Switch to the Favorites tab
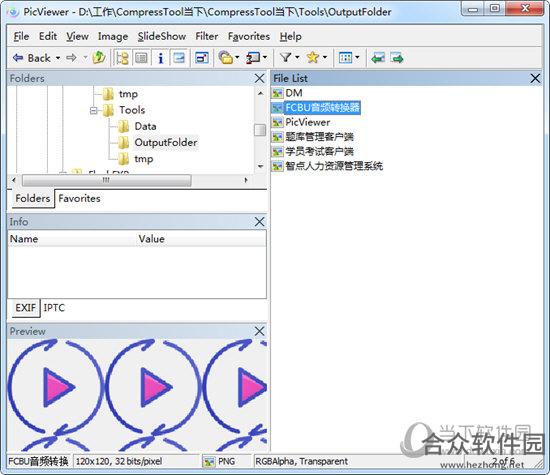This screenshot has height=475, width=550. 79,198
